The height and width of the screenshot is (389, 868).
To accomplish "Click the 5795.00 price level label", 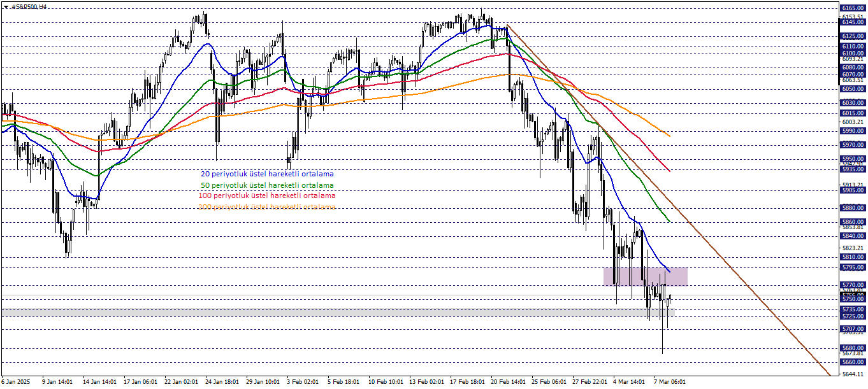I will [852, 267].
